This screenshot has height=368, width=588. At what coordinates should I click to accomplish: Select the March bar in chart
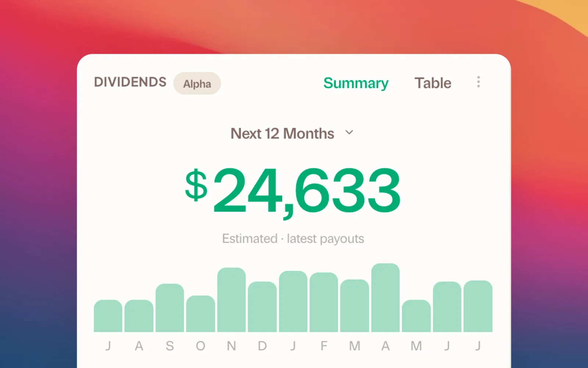[355, 305]
